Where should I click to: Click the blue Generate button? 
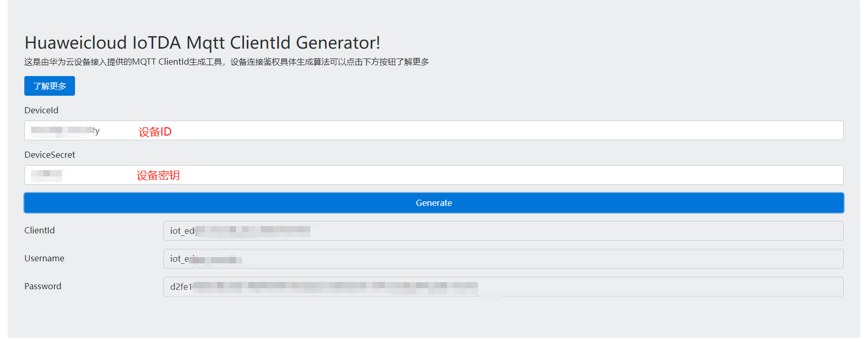click(433, 203)
